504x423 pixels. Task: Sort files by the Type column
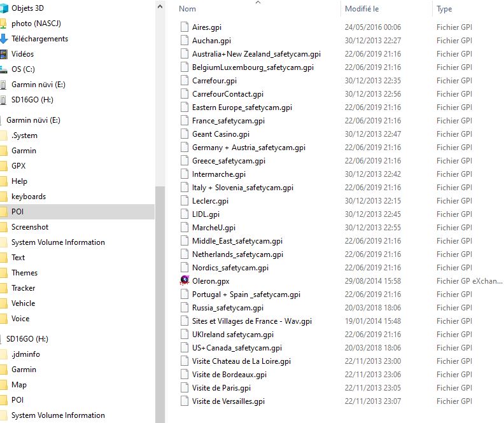pyautogui.click(x=444, y=9)
